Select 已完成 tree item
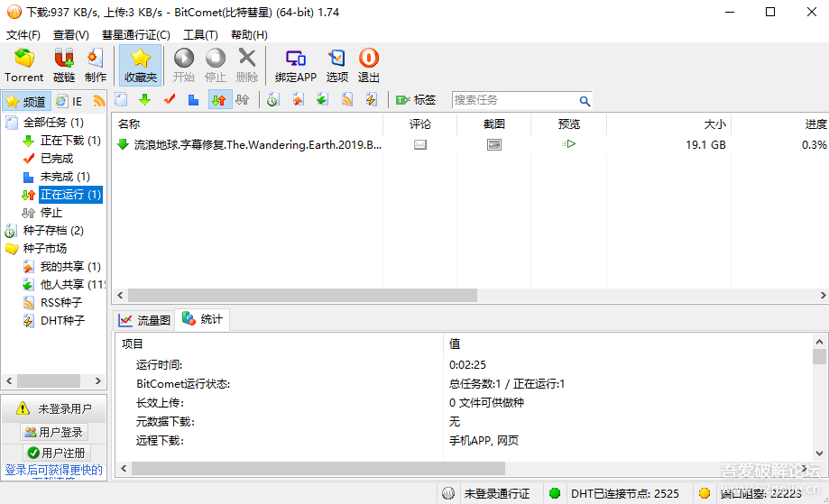Viewport: 829px width, 504px height. click(57, 159)
